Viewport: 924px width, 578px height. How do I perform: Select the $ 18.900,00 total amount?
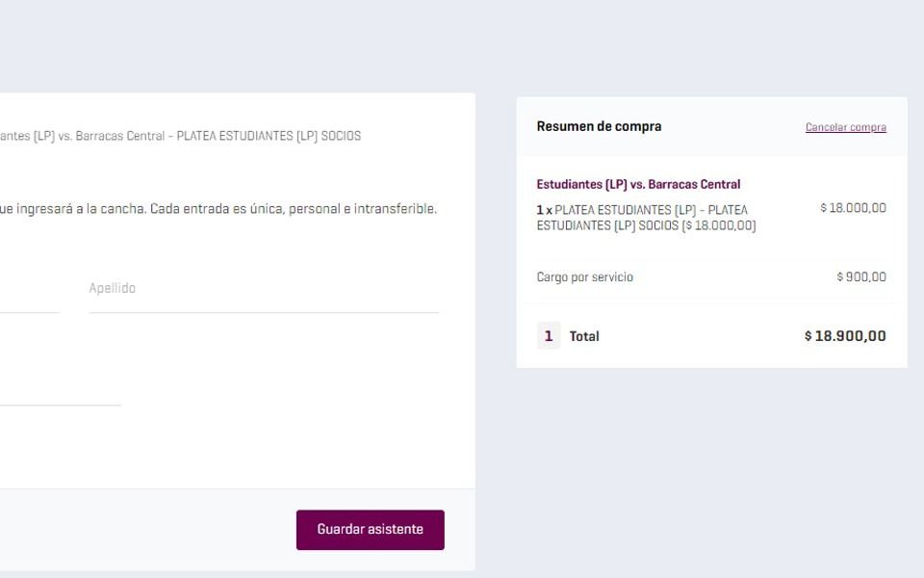(845, 335)
